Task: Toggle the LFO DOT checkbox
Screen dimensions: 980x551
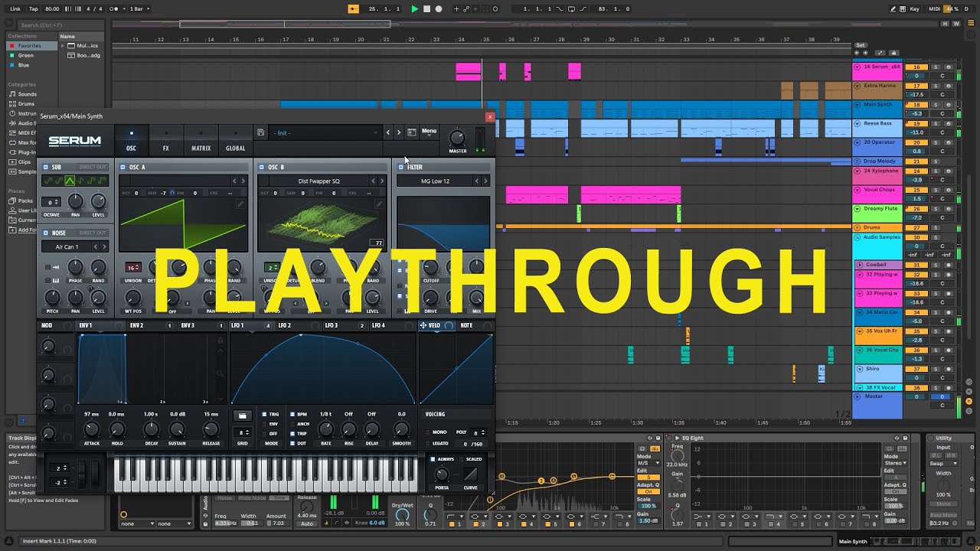Action: click(x=292, y=444)
